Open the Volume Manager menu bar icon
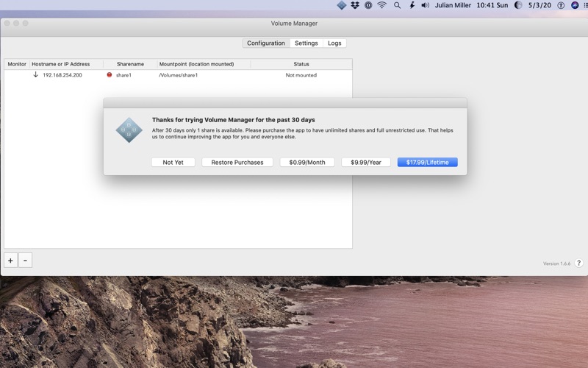Screen dimensions: 588x368 coord(341,5)
